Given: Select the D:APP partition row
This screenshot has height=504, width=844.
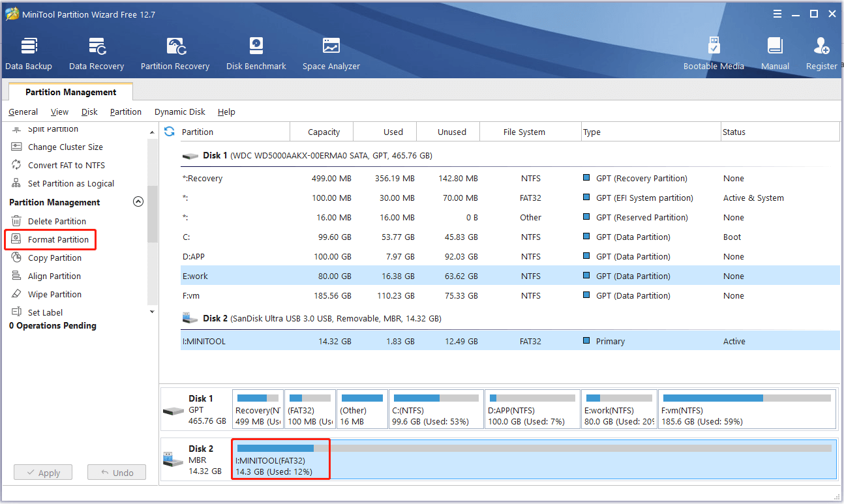Looking at the screenshot, I should coord(510,257).
